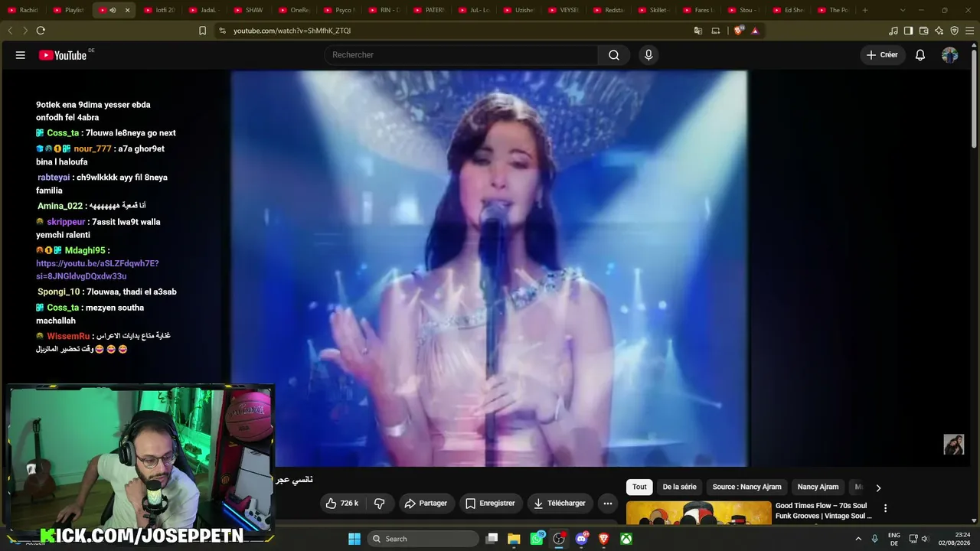This screenshot has height=551, width=980.
Task: Save the video with Enregistrer
Action: tap(490, 504)
